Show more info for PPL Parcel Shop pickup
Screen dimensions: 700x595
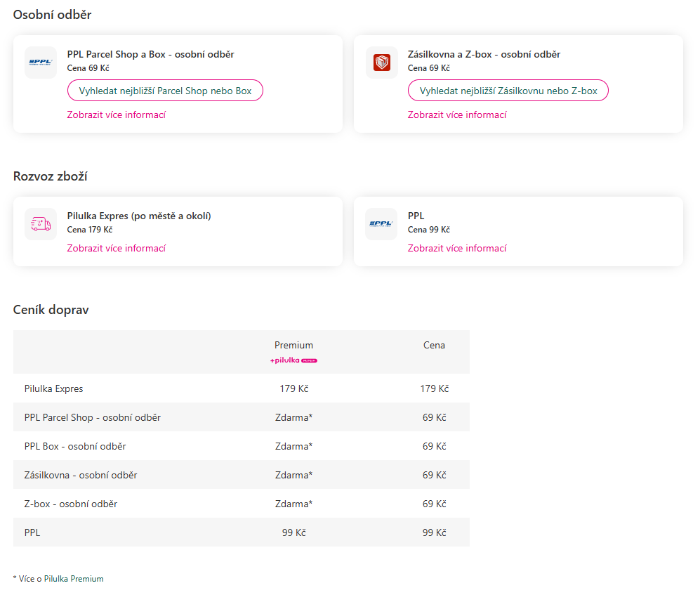tap(116, 115)
